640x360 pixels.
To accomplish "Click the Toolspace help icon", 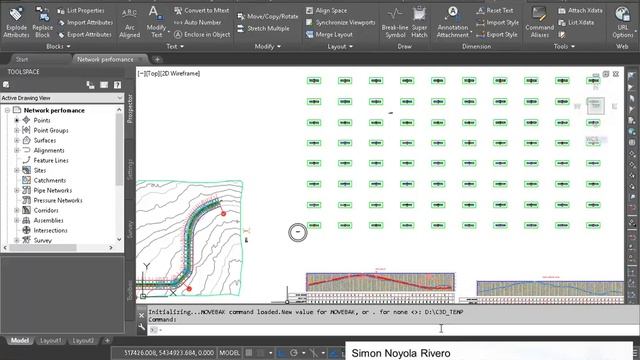I will 118,85.
